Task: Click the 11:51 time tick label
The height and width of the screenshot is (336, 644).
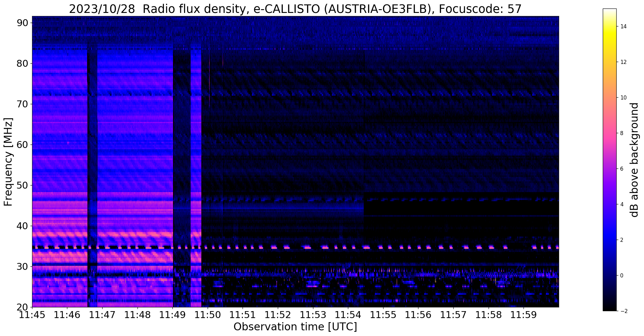Action: 243,315
